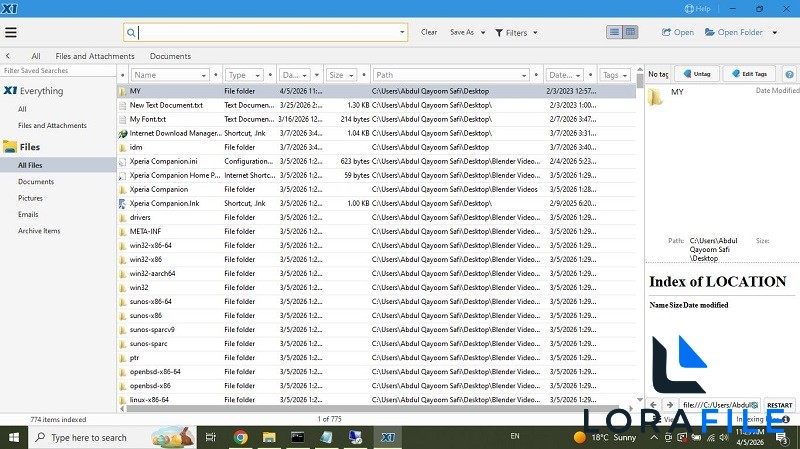Open the search box history dropdown
The height and width of the screenshot is (449, 800).
coord(402,32)
